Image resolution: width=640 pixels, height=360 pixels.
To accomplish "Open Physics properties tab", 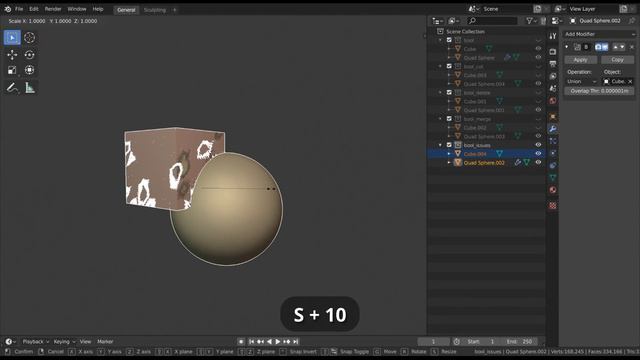I will 553,153.
